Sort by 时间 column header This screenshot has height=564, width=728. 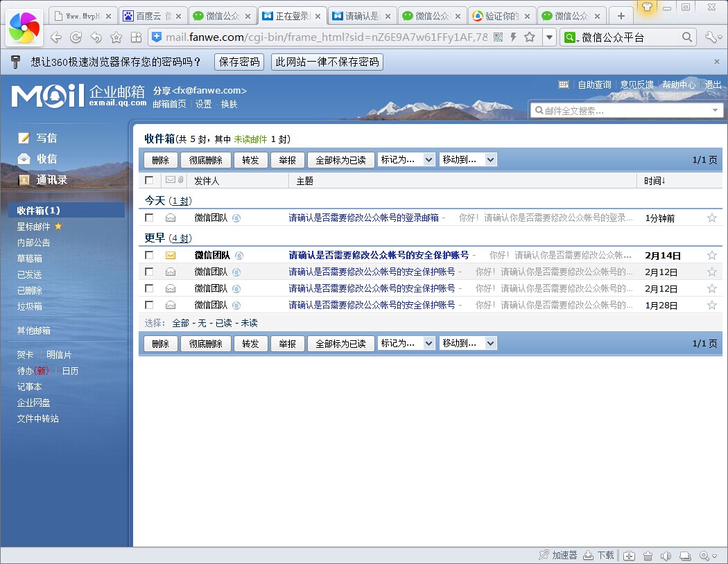pos(655,181)
